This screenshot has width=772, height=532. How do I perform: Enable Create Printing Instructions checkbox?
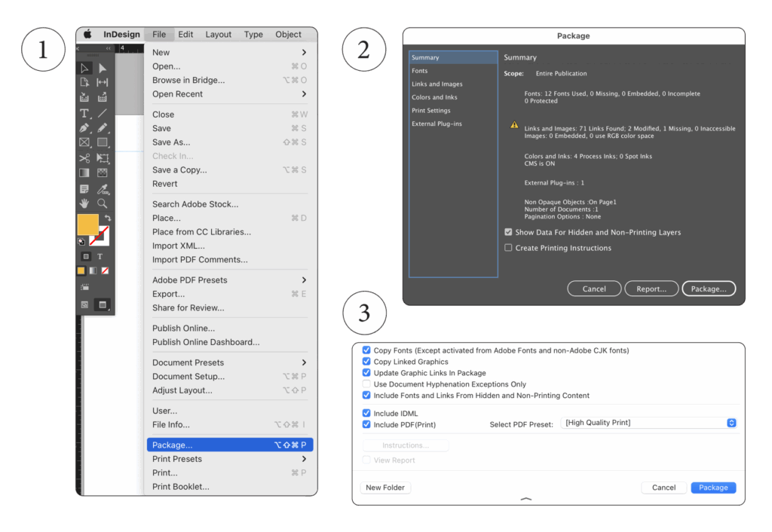(x=508, y=248)
